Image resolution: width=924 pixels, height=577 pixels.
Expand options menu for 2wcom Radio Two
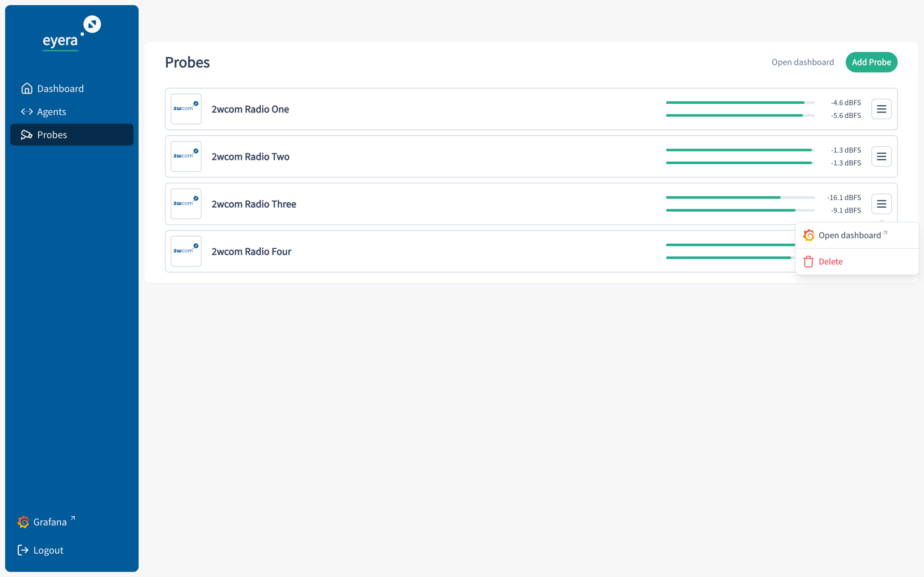point(882,157)
